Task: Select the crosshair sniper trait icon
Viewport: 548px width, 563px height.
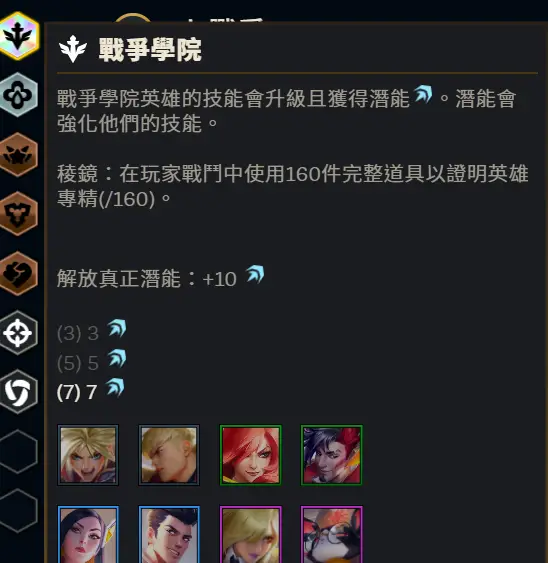Action: click(x=19, y=333)
